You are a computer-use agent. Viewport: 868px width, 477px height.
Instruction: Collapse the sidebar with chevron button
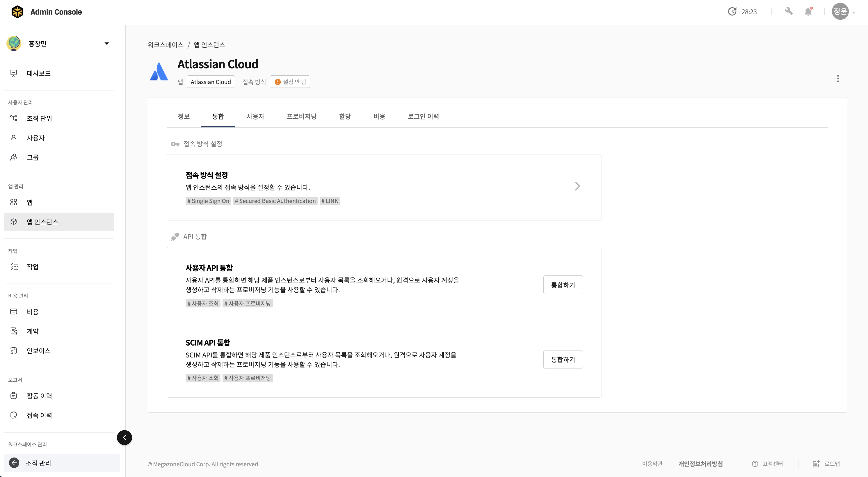(124, 437)
